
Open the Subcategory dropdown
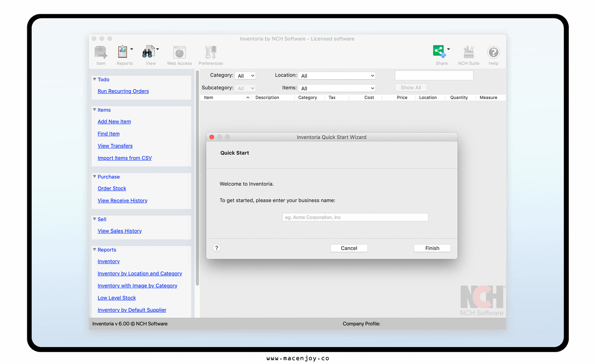click(x=245, y=88)
